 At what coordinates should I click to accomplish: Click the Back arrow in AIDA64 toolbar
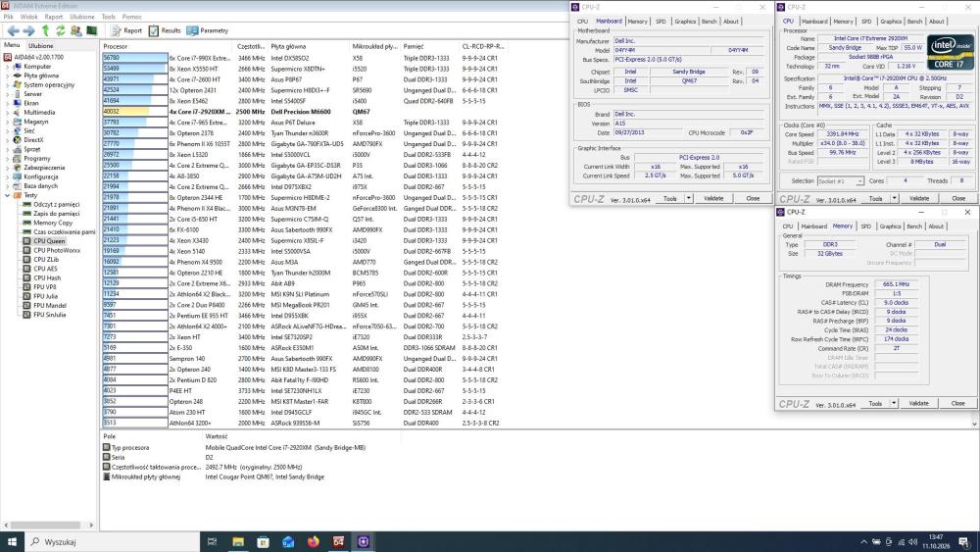click(13, 30)
